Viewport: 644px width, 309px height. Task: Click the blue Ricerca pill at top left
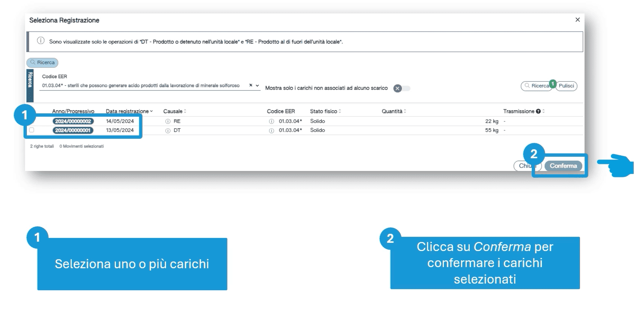pos(42,62)
